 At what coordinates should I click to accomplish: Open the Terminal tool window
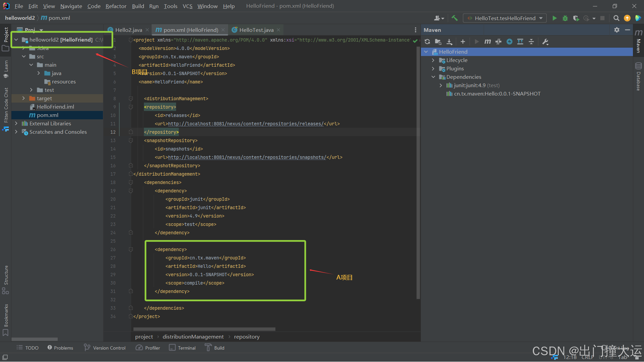click(x=182, y=348)
